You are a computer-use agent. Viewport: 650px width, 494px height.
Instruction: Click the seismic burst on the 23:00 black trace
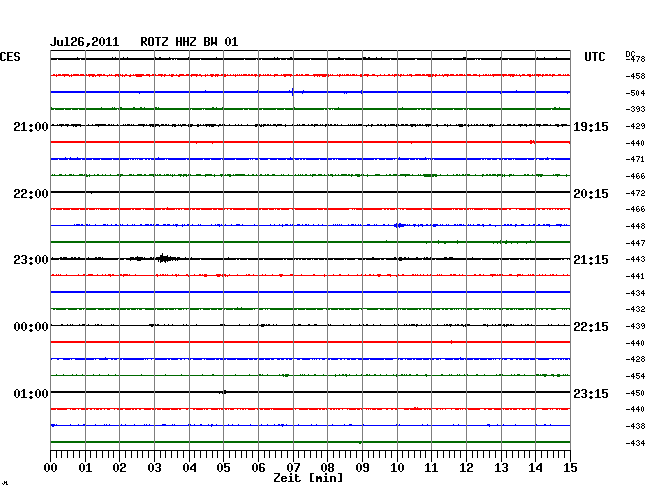point(164,259)
